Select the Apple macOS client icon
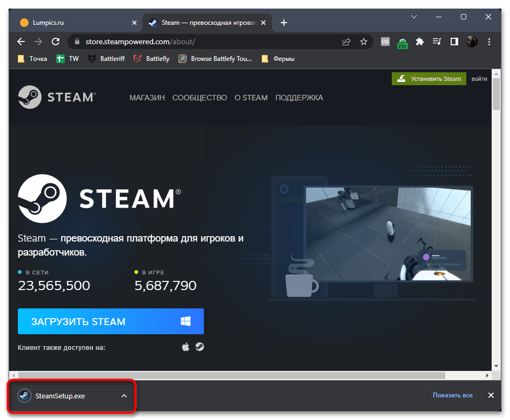Image resolution: width=510 pixels, height=420 pixels. [186, 347]
